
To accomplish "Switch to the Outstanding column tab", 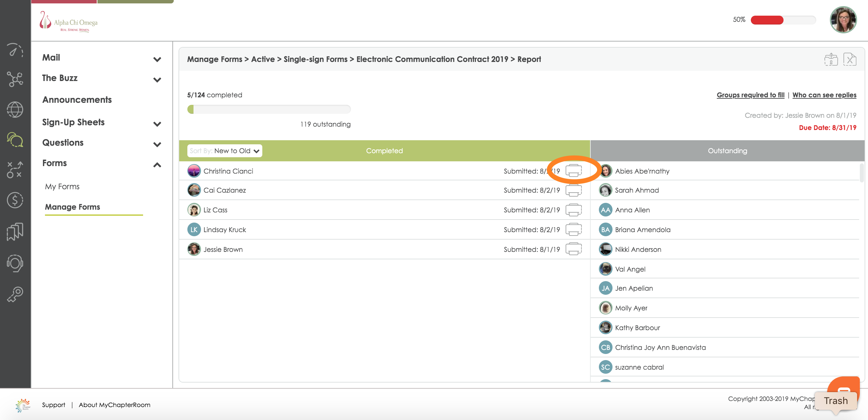I will click(727, 151).
